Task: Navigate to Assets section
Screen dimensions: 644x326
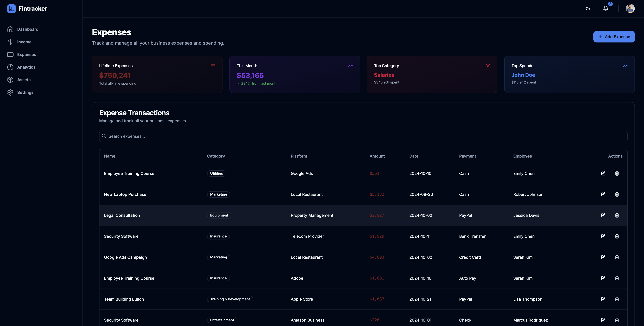Action: coord(23,80)
